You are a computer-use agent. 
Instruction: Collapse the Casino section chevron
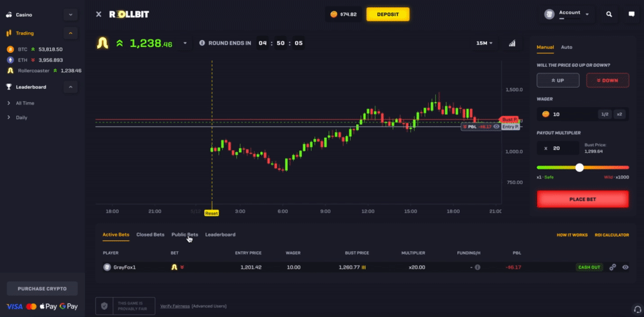click(71, 15)
